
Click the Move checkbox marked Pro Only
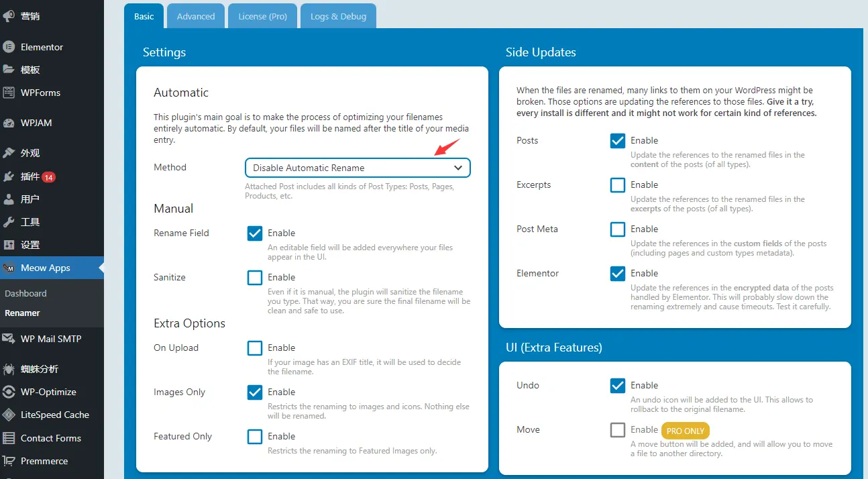[x=618, y=430]
